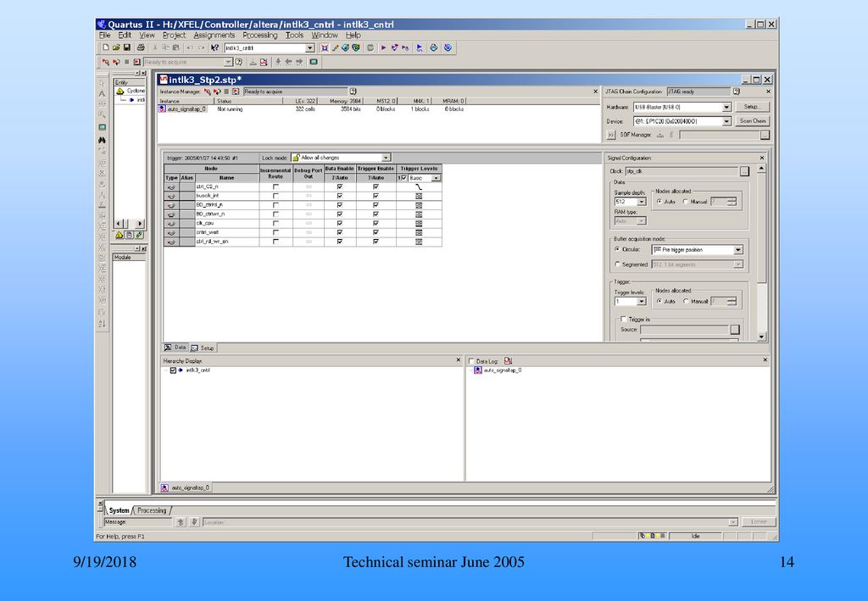Viewport: 868px width, 601px height.
Task: Expand the SOF Manager double-arrow button
Action: click(610, 135)
